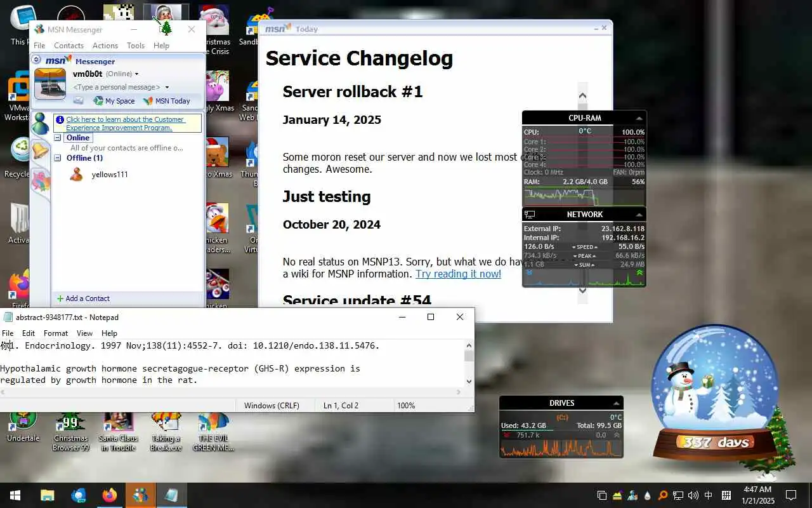Viewport: 812px width, 508px height.
Task: Click the External IP value 23.162.8.118
Action: [622, 229]
